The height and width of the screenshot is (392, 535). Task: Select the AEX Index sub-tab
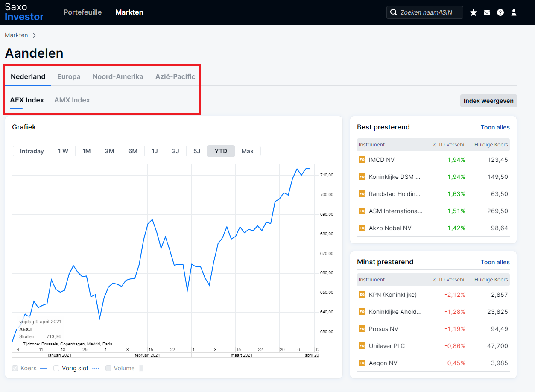tap(27, 100)
